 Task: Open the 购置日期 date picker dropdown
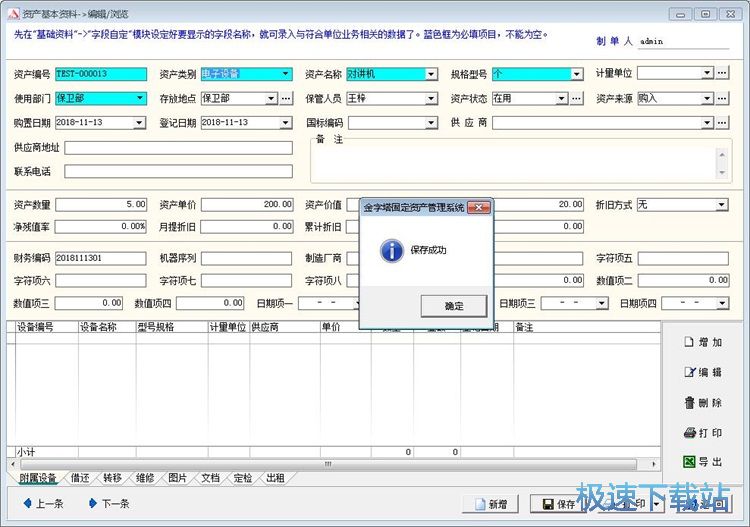coord(139,123)
